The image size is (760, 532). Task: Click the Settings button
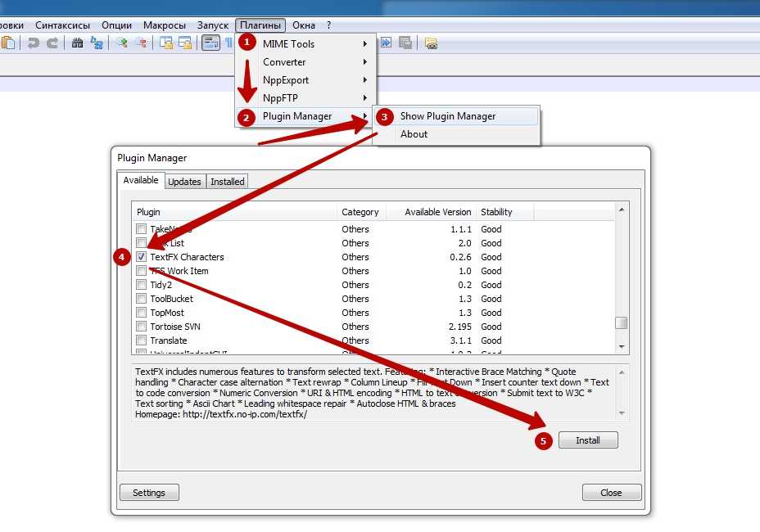tap(149, 492)
